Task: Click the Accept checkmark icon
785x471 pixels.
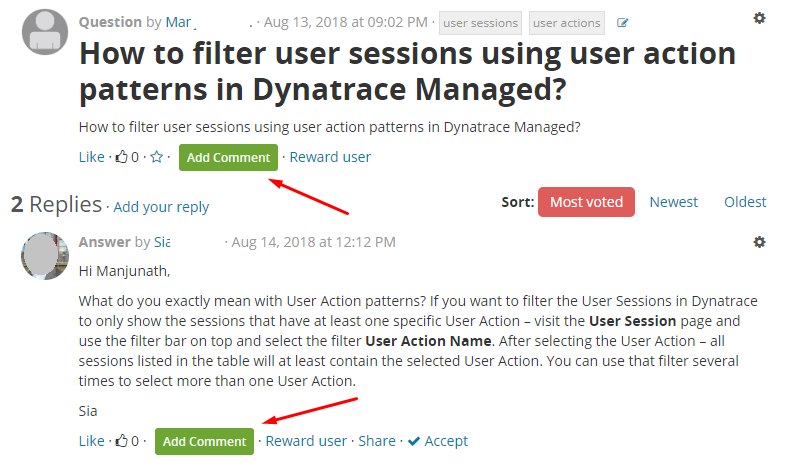Action: pos(414,441)
